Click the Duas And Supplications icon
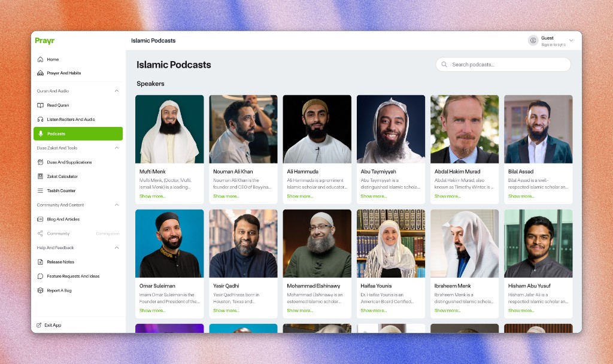The width and height of the screenshot is (613, 364). [x=40, y=162]
